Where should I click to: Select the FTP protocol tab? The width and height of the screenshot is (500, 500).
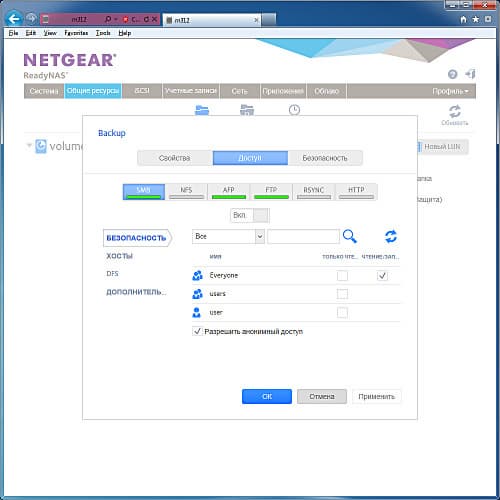(271, 192)
